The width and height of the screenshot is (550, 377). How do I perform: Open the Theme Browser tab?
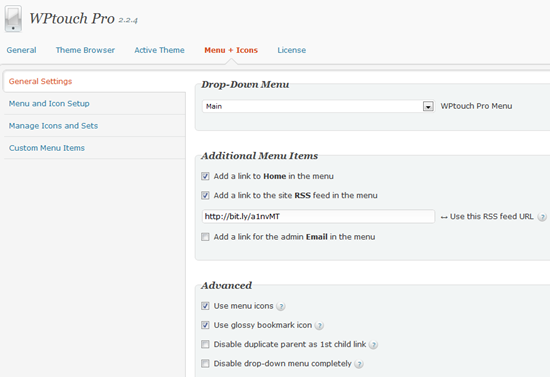(85, 50)
